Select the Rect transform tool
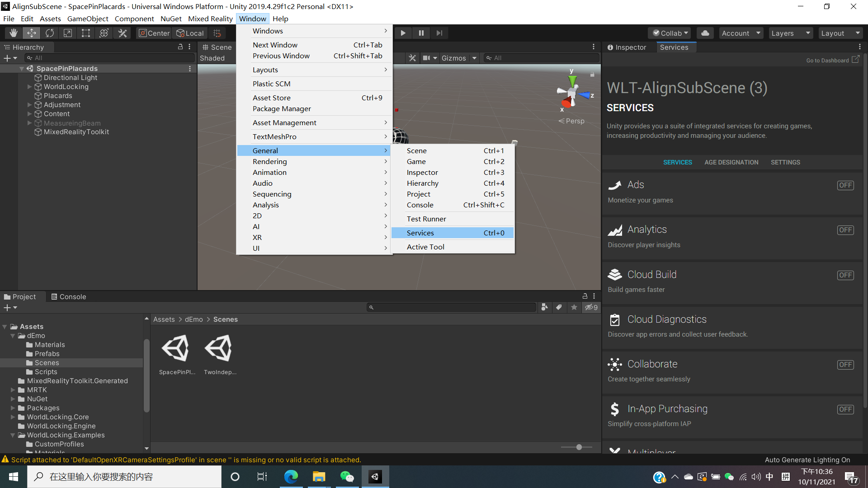868x488 pixels. coord(86,33)
